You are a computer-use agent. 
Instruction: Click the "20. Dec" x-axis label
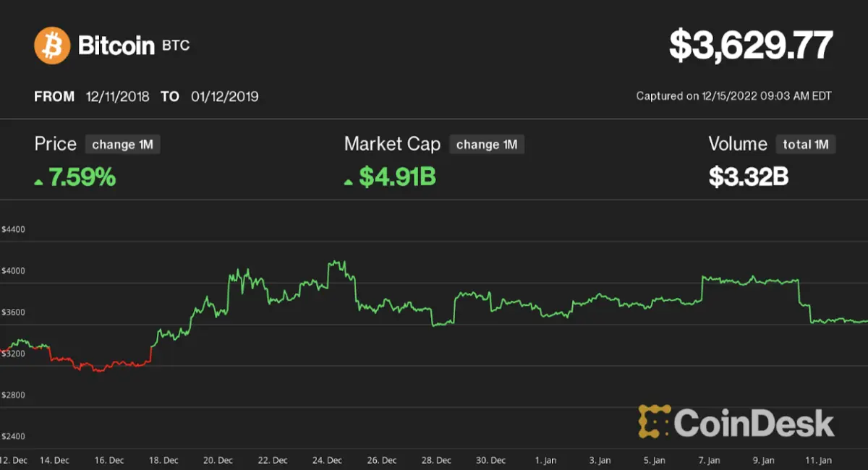click(x=218, y=460)
